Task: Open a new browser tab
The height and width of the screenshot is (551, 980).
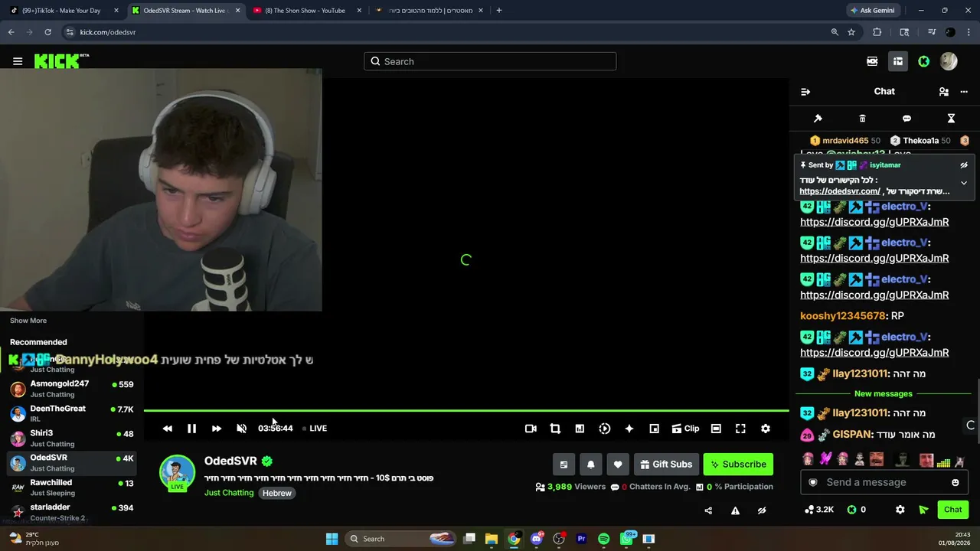Action: tap(499, 11)
